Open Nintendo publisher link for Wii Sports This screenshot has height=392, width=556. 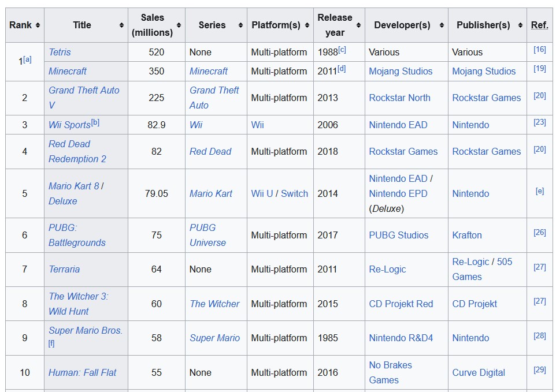coord(470,125)
